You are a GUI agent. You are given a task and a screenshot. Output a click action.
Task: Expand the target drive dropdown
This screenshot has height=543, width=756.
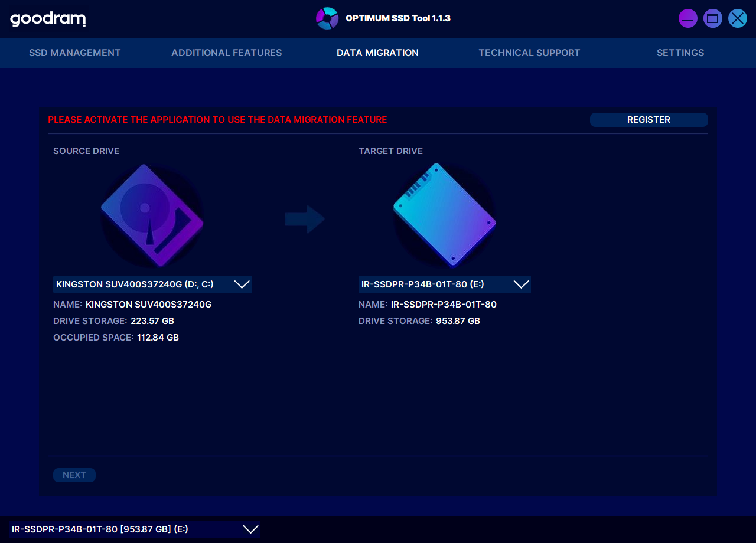pyautogui.click(x=445, y=284)
